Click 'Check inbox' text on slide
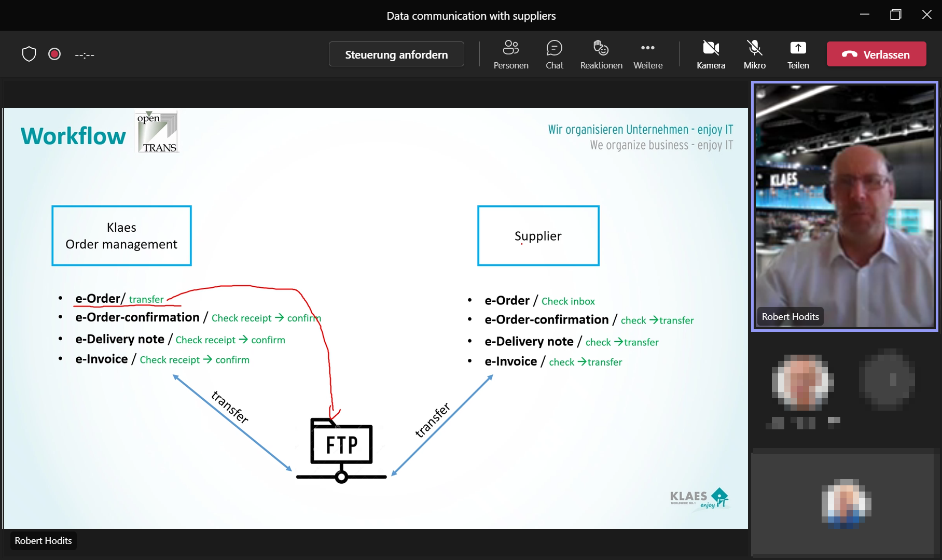 point(568,301)
